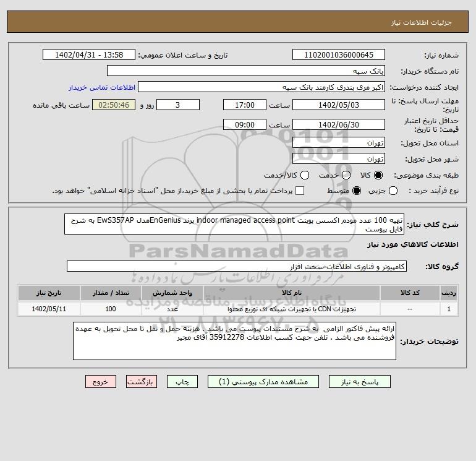
Task: Click the unit cell عدد
Action: click(x=172, y=309)
